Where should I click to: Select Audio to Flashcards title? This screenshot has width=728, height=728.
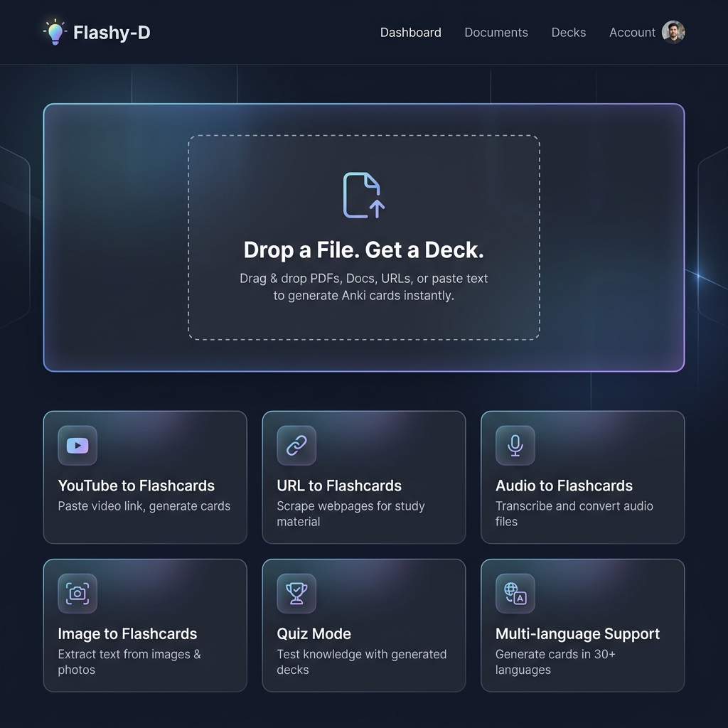pos(564,486)
